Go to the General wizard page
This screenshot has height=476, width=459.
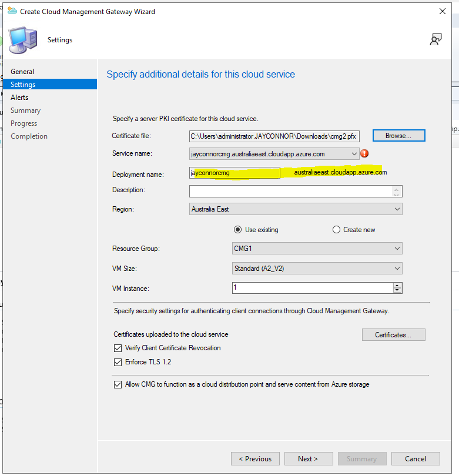pos(22,72)
